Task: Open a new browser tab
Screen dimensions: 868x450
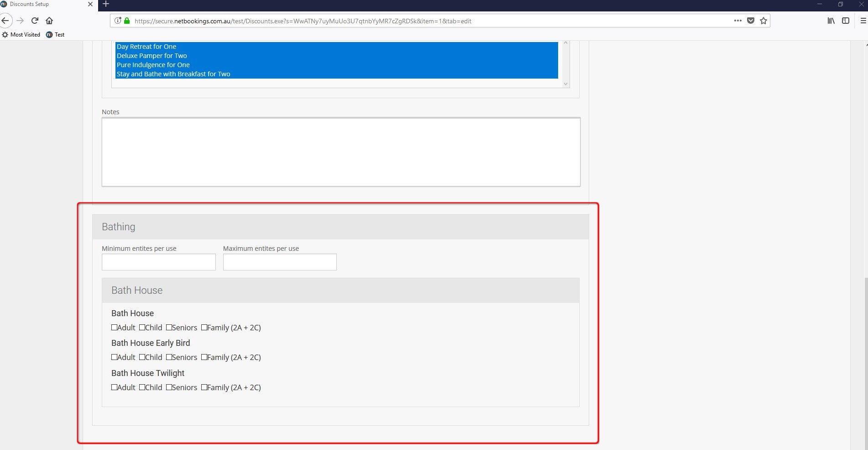Action: click(x=106, y=4)
